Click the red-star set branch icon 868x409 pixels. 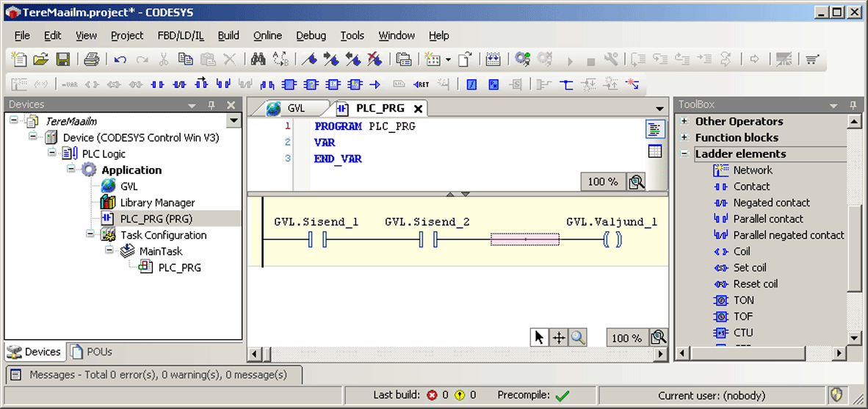(x=632, y=84)
